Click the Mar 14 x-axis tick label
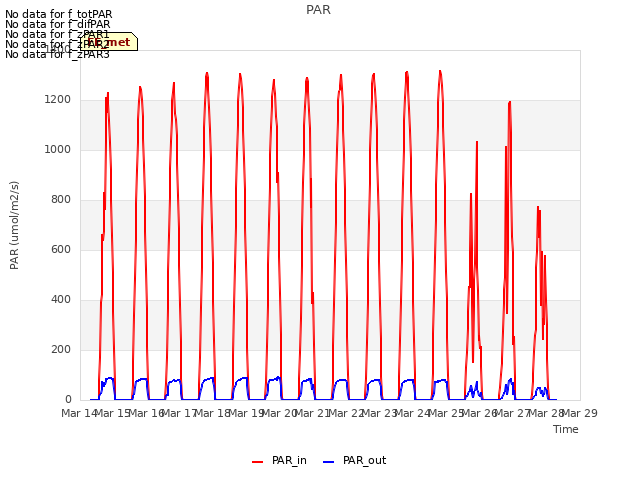640x480 pixels. pos(79,413)
